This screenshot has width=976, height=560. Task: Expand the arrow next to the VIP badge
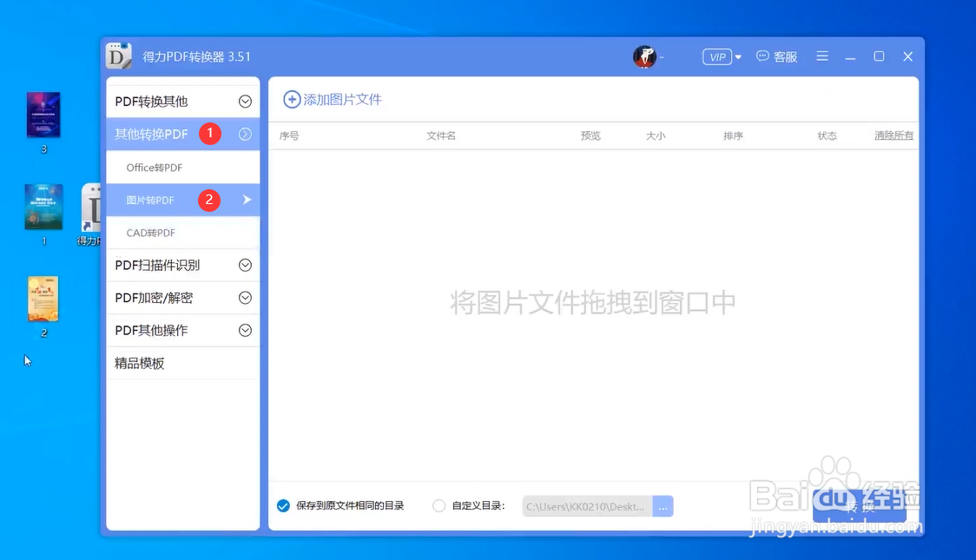coord(738,57)
